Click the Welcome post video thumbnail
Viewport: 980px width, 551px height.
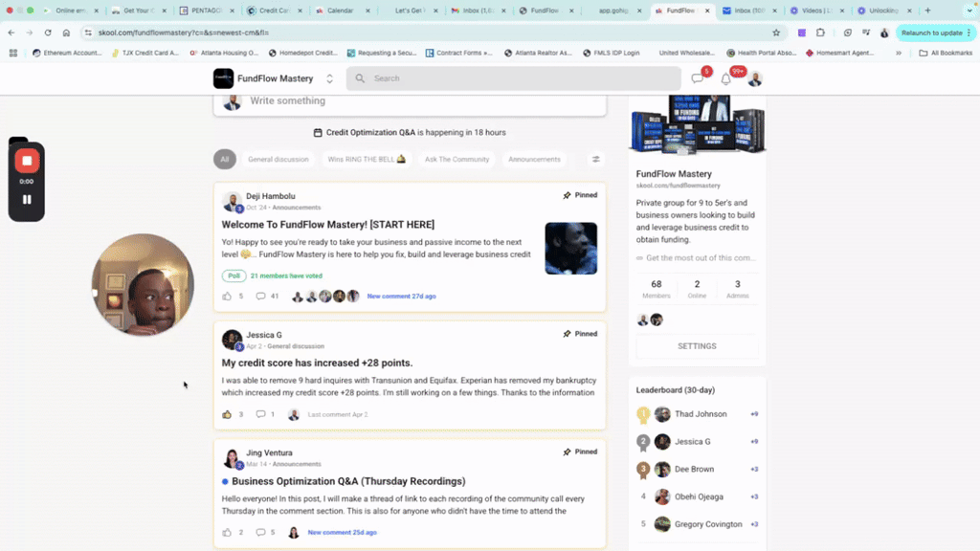pos(570,249)
